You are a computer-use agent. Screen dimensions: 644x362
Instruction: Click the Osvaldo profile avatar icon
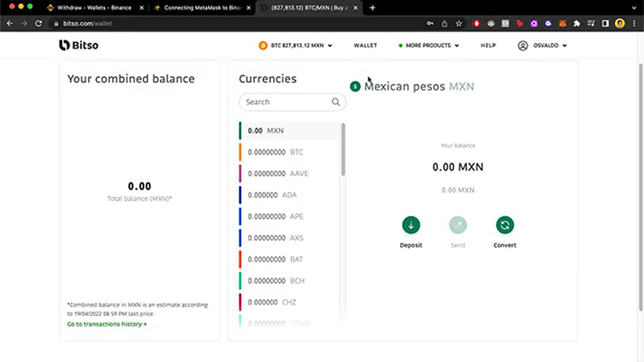point(523,46)
